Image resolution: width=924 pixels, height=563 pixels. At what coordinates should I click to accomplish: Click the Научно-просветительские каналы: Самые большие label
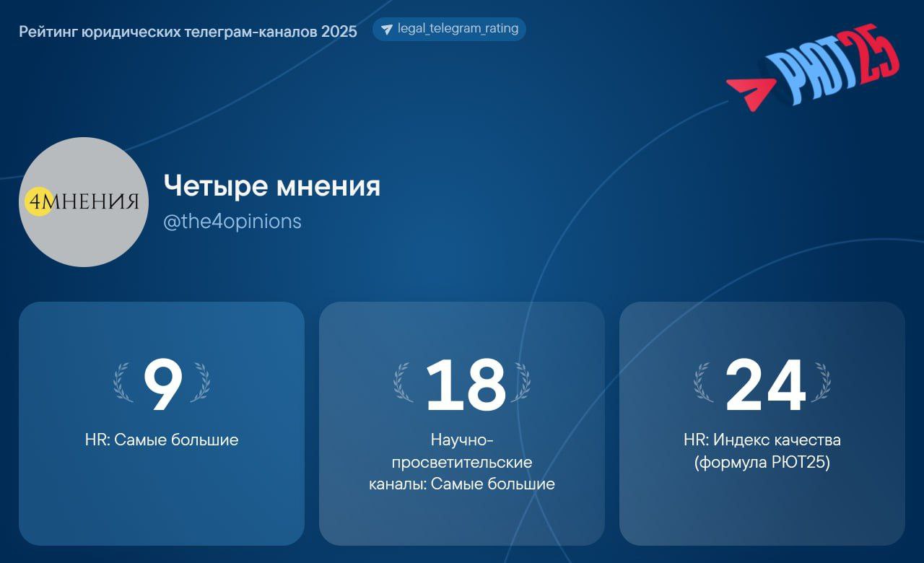[x=462, y=462]
